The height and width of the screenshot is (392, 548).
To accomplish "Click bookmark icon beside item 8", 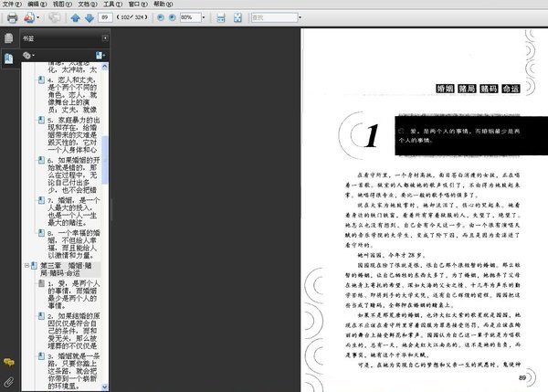I will click(x=41, y=233).
